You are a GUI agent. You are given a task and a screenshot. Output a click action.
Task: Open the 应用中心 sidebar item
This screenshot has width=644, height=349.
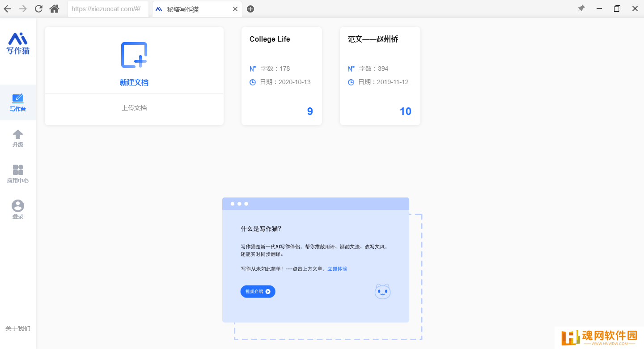pyautogui.click(x=18, y=174)
